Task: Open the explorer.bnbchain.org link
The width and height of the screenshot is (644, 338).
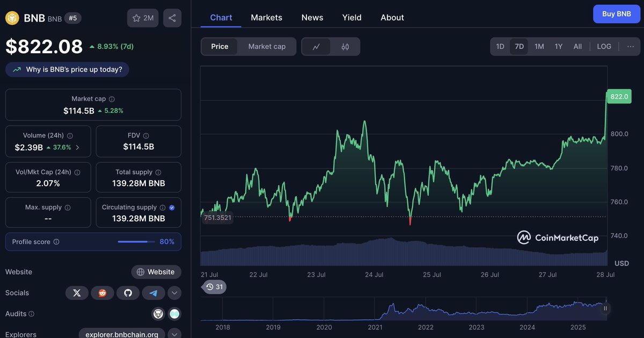Action: [x=122, y=334]
